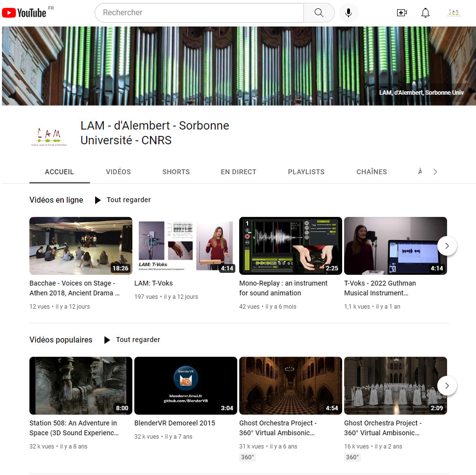The height and width of the screenshot is (475, 476).
Task: Click the Rechercher search input field
Action: click(x=196, y=13)
